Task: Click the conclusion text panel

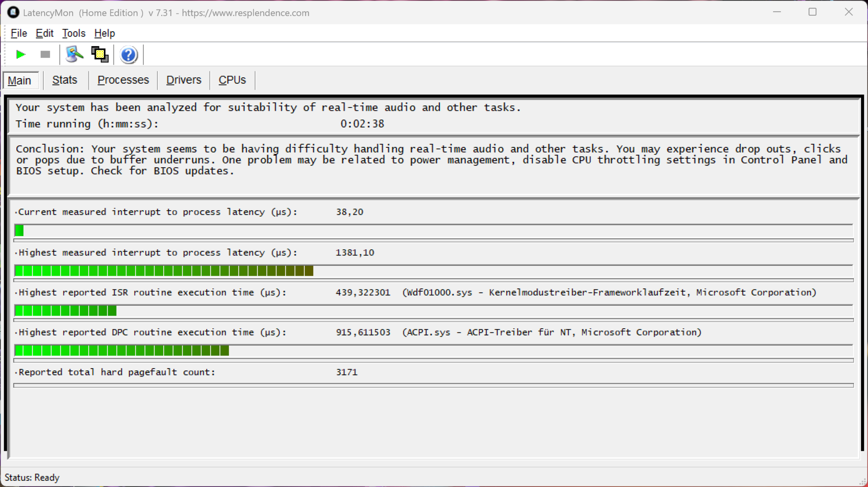Action: (433, 165)
